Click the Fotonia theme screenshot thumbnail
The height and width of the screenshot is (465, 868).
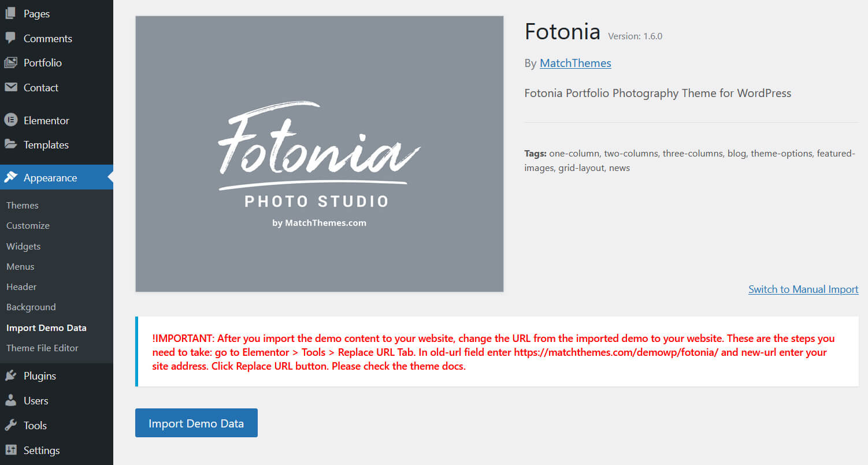point(319,154)
